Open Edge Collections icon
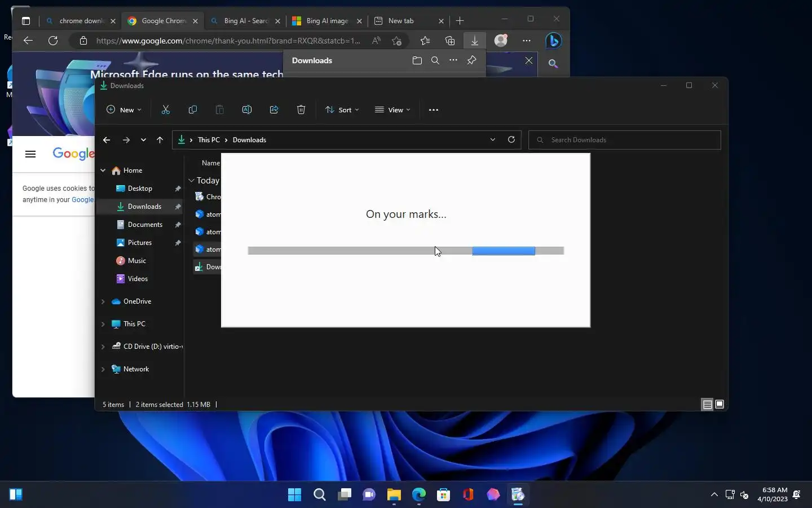Screen dimensions: 812x508 click(450, 41)
